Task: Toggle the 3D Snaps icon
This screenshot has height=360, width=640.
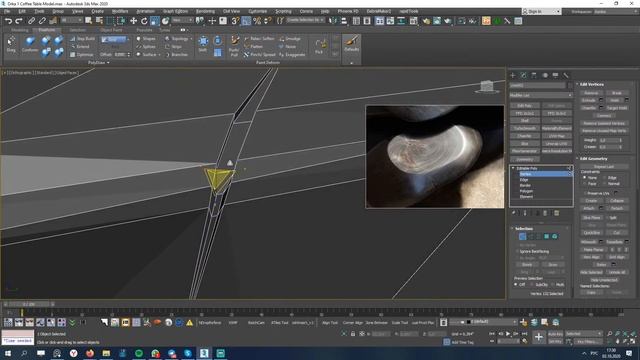Action: [235, 21]
